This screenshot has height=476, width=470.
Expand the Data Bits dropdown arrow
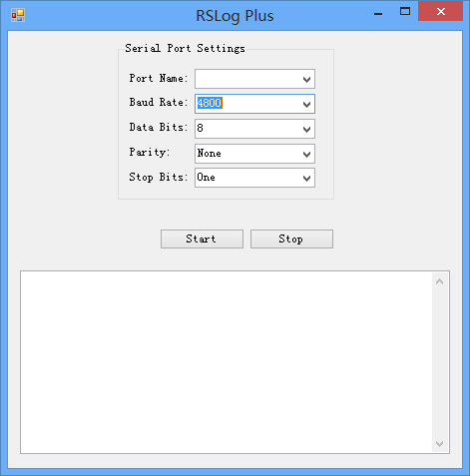click(x=306, y=129)
